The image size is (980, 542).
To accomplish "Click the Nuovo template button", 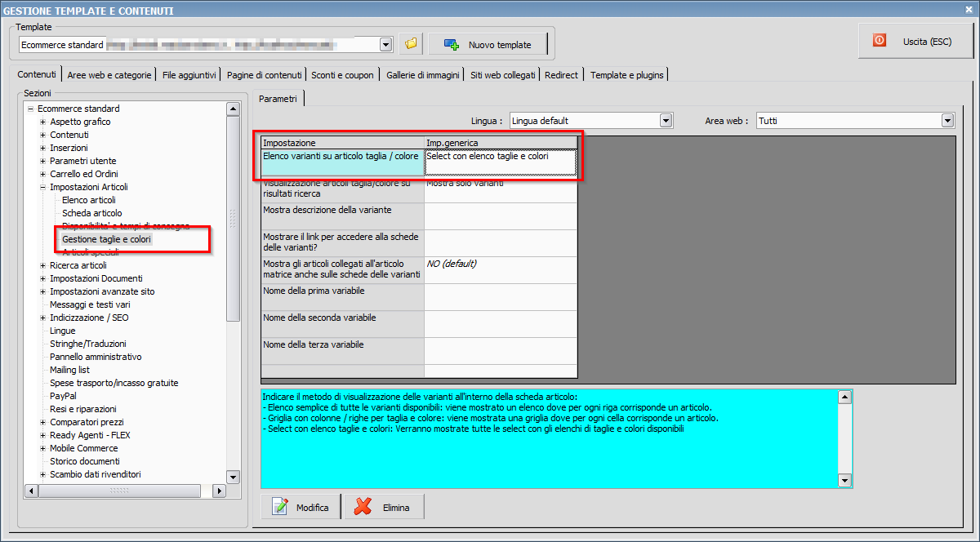I will tap(488, 44).
